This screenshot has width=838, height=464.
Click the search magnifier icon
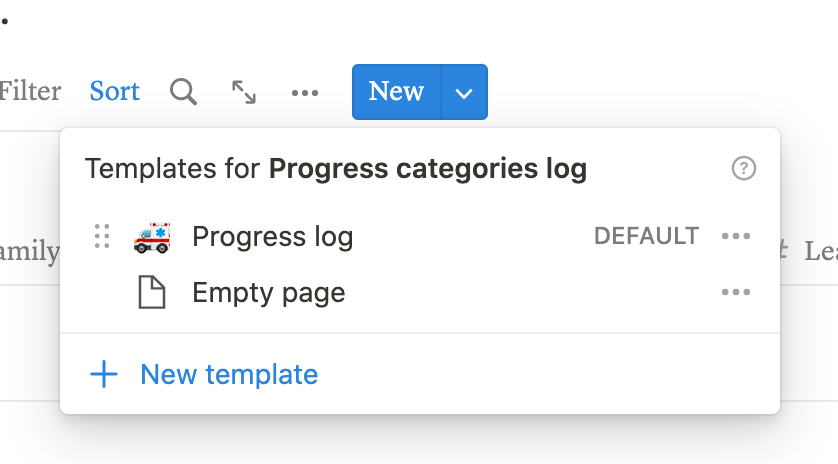point(183,92)
